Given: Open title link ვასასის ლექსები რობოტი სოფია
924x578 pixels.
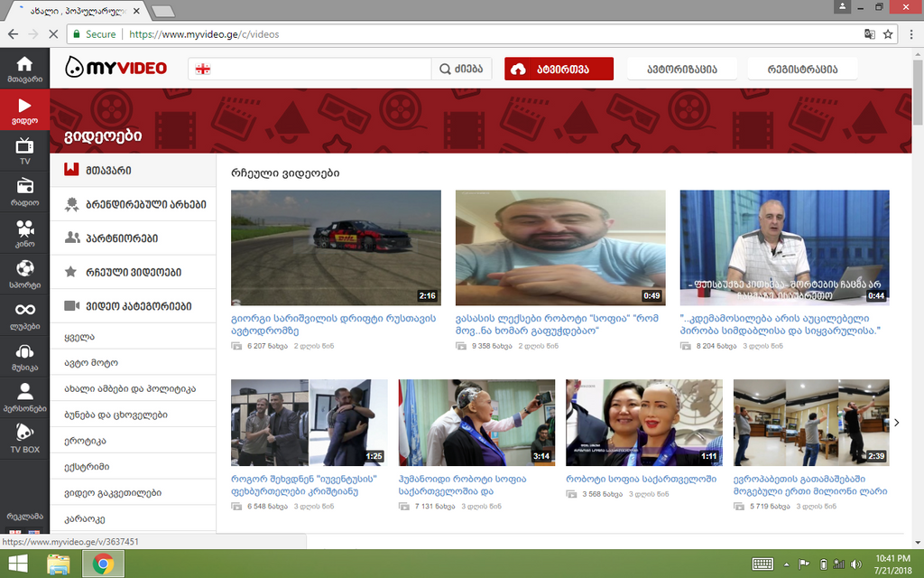Looking at the screenshot, I should tap(557, 324).
